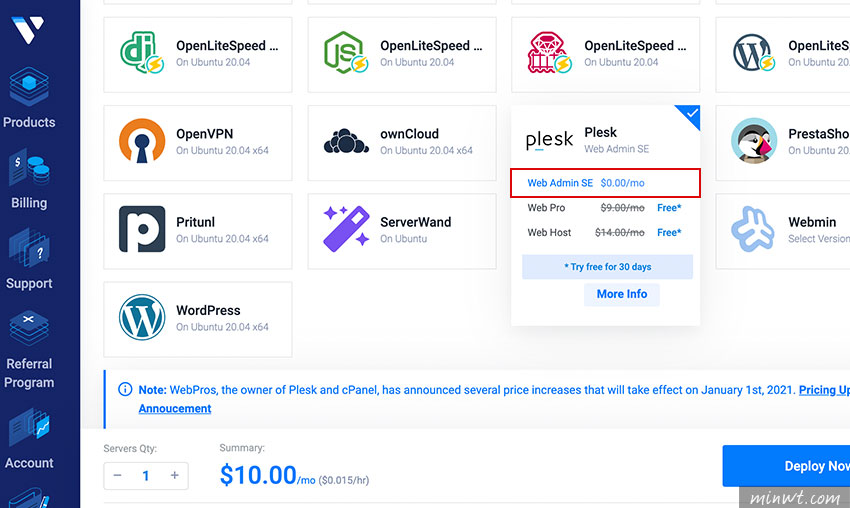Image resolution: width=850 pixels, height=508 pixels.
Task: Open the Referral Program icon
Action: 29,329
